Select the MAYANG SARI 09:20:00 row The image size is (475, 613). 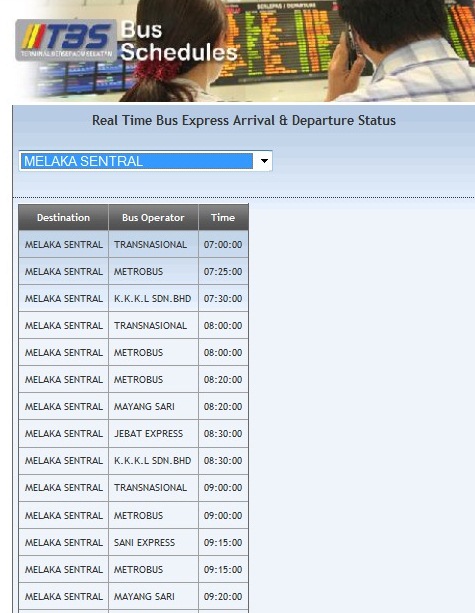(x=133, y=597)
